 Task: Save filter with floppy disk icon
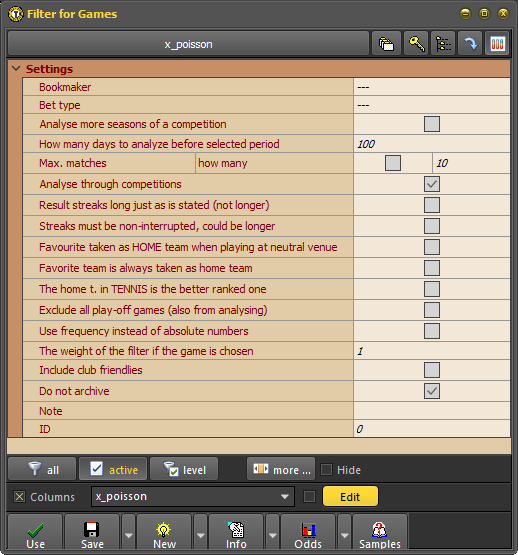(92, 533)
